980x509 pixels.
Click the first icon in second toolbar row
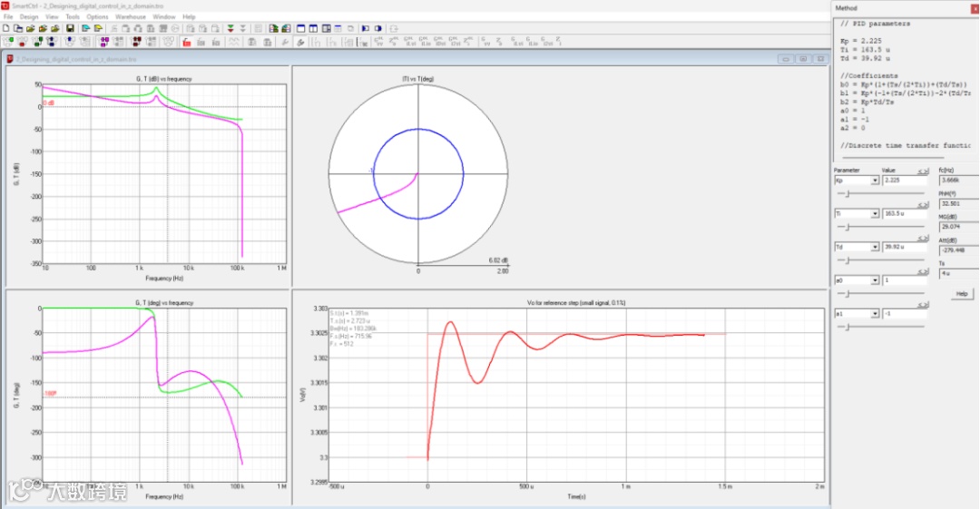7,42
